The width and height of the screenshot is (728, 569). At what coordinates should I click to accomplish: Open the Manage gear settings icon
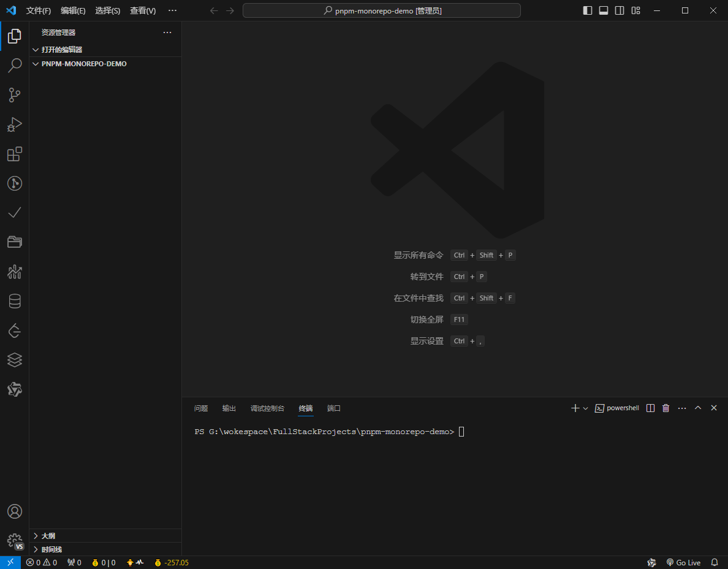[14, 541]
